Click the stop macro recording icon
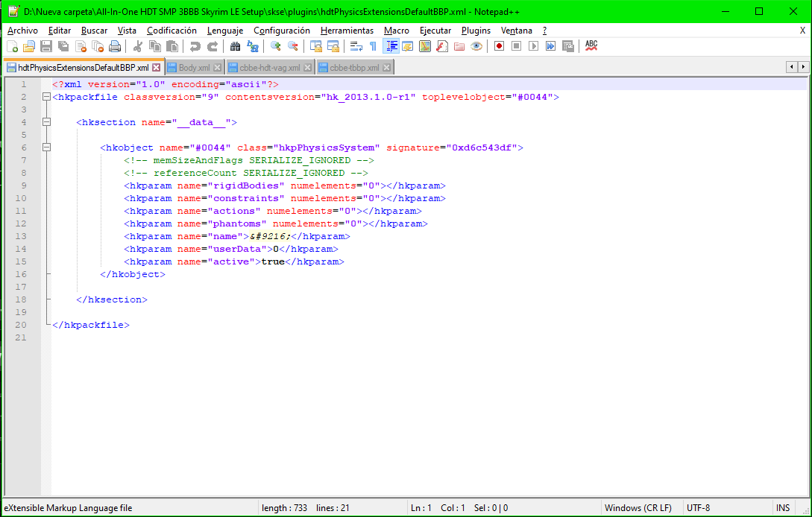The image size is (812, 517). [516, 47]
